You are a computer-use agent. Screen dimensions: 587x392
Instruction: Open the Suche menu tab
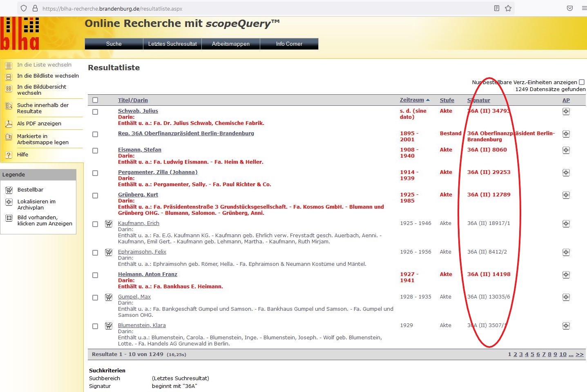click(114, 44)
